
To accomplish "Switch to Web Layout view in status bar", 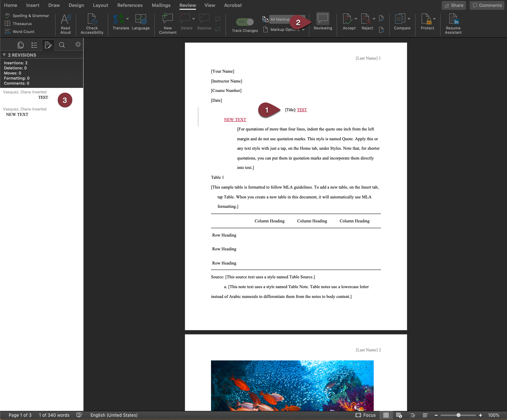I will [x=399, y=415].
